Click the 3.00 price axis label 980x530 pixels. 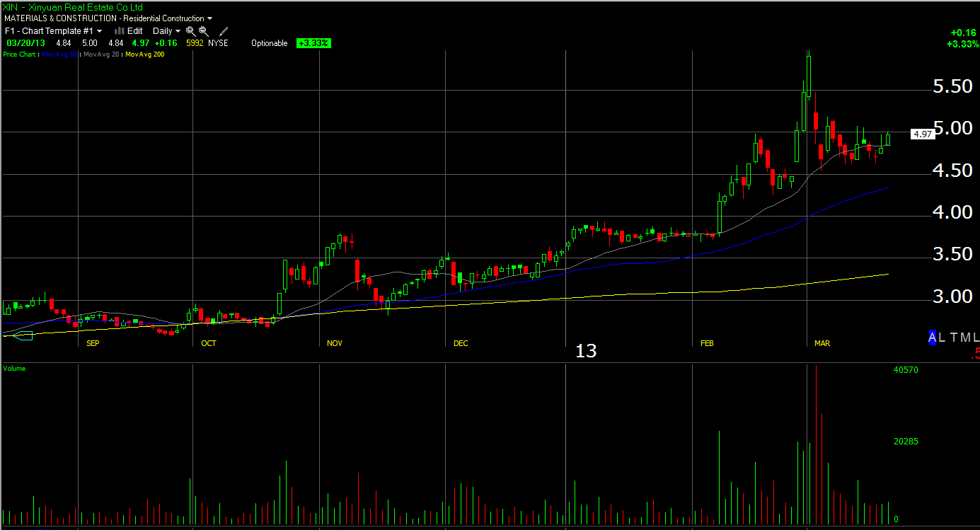952,296
